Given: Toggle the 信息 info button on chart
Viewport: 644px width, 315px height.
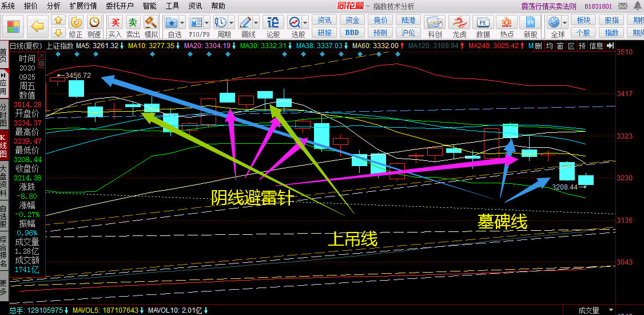Looking at the screenshot, I should [x=596, y=46].
